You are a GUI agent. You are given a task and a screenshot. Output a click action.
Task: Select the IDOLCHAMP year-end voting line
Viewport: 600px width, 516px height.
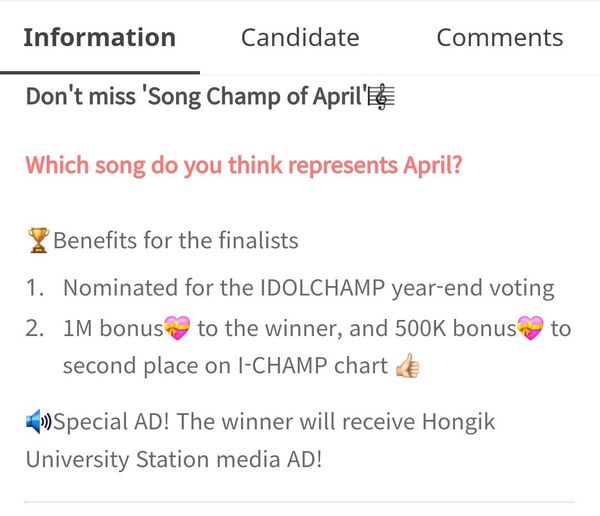pos(308,288)
